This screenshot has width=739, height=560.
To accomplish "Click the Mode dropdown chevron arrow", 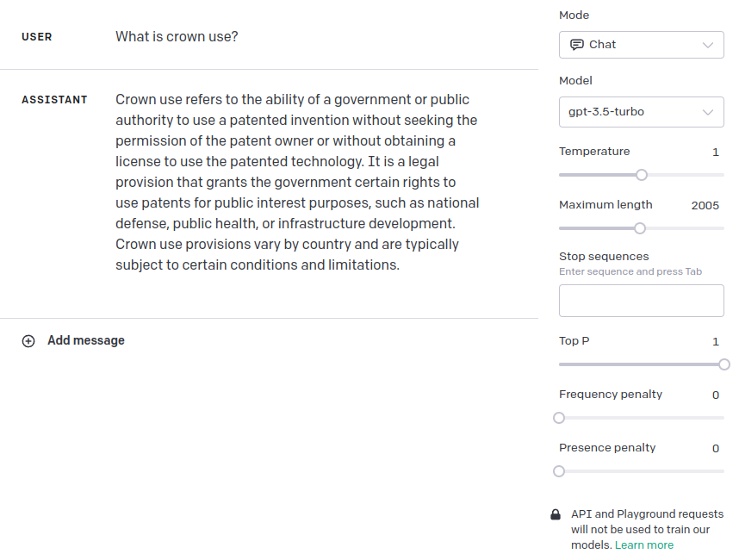I will 708,45.
